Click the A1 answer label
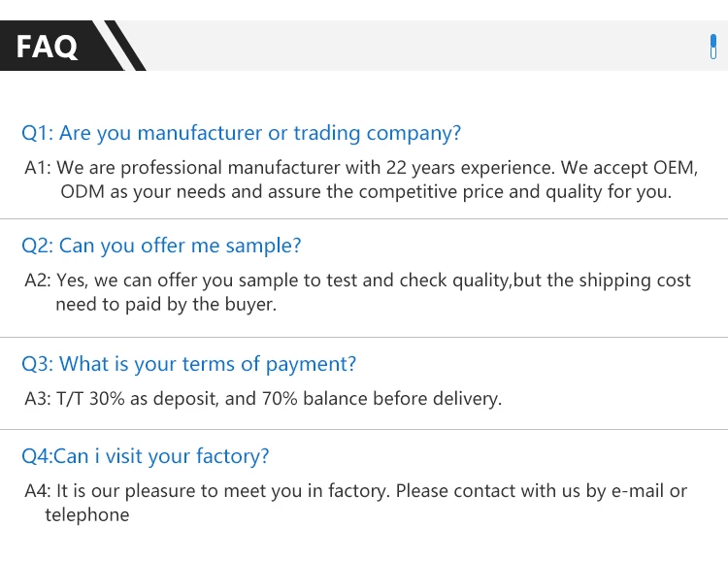Screen dimensions: 728x561 coord(37,168)
